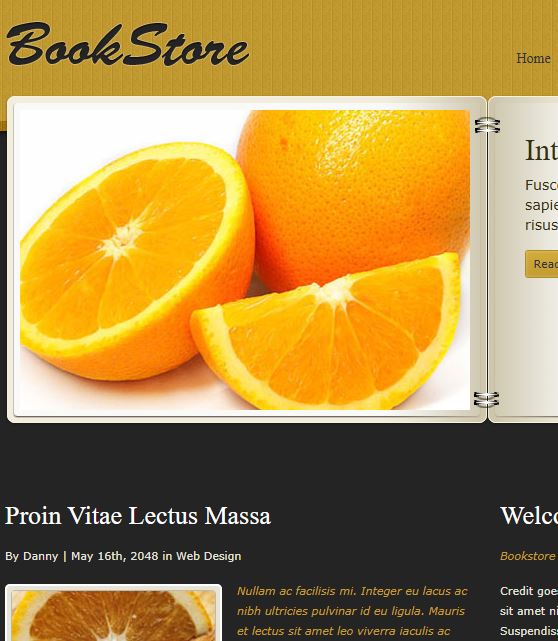Image resolution: width=558 pixels, height=641 pixels.
Task: Click the BookStore script logo
Action: (x=128, y=45)
